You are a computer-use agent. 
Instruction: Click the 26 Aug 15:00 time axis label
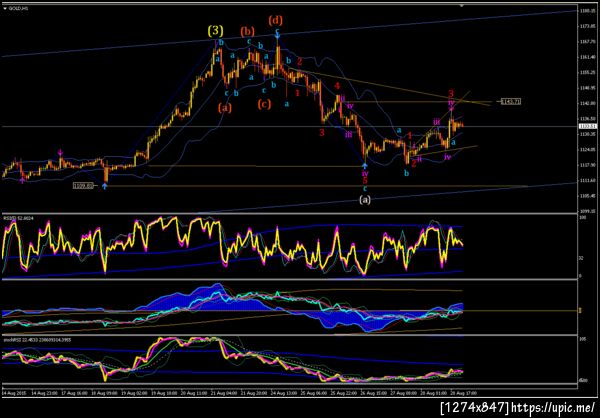[373, 393]
